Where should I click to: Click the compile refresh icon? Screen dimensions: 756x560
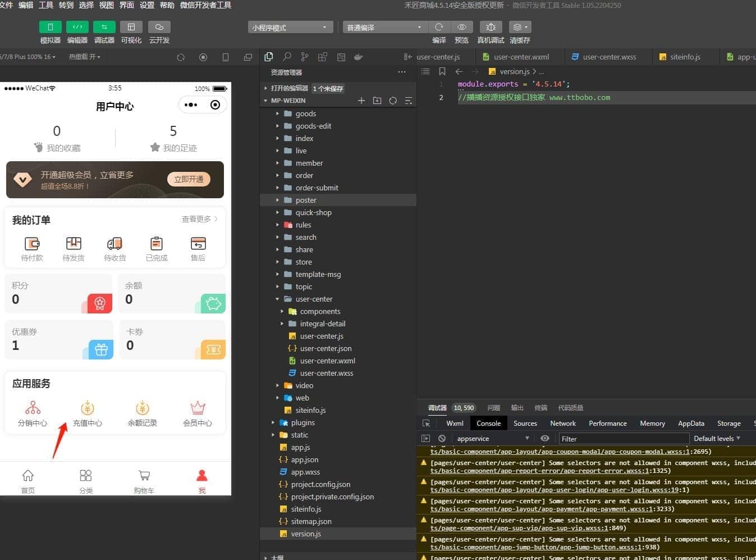click(x=439, y=27)
